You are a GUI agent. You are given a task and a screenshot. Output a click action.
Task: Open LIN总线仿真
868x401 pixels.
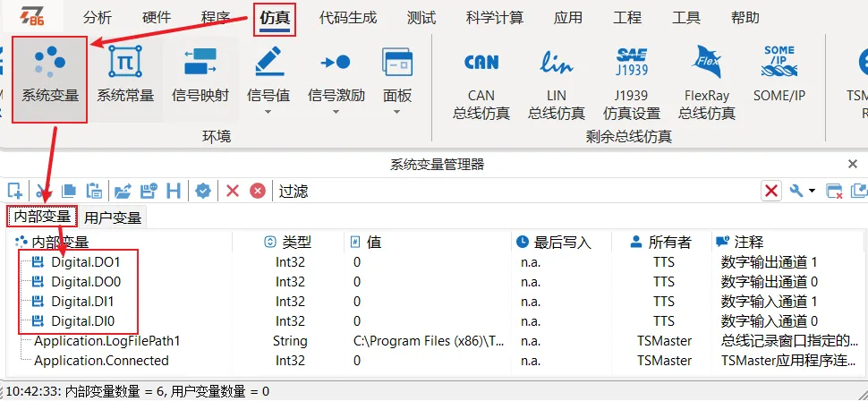click(557, 83)
